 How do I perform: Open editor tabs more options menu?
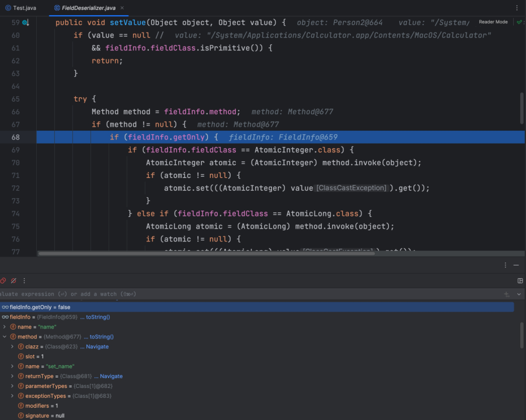click(517, 8)
